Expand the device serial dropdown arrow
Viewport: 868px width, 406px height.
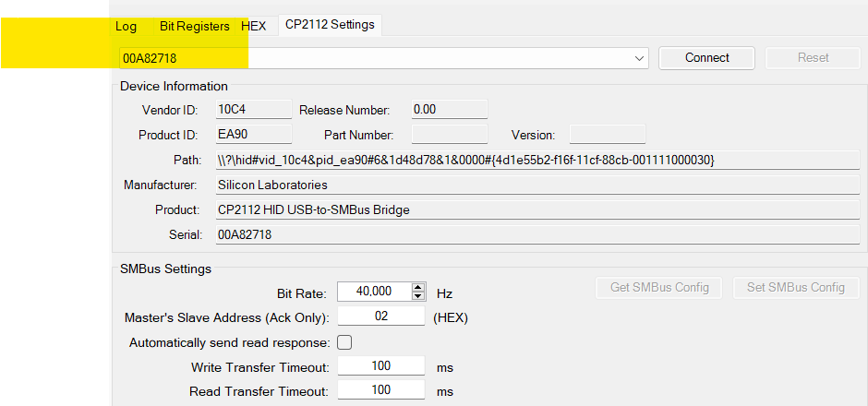pyautogui.click(x=641, y=58)
